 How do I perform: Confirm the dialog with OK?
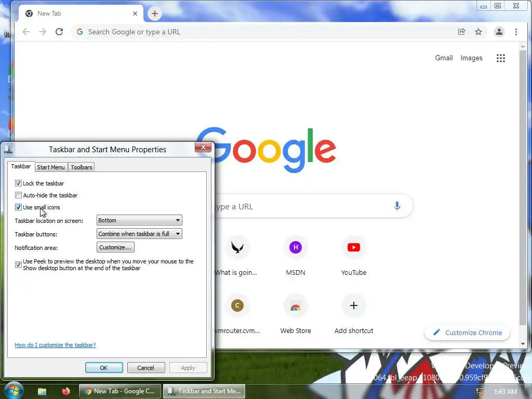(x=104, y=368)
